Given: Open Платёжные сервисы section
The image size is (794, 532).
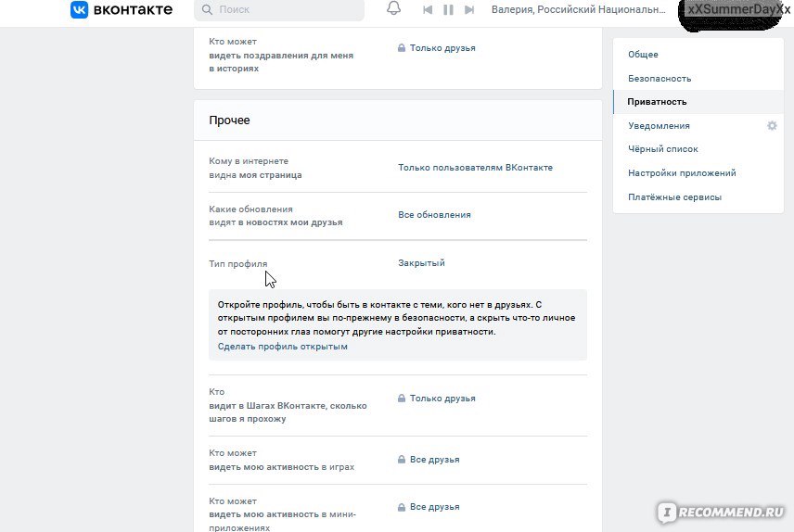Looking at the screenshot, I should pyautogui.click(x=674, y=196).
